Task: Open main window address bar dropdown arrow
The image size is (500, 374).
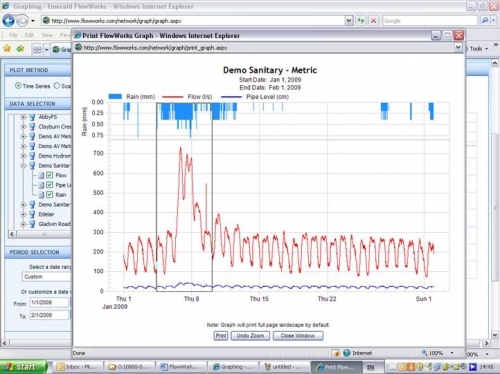Action: coord(349,21)
